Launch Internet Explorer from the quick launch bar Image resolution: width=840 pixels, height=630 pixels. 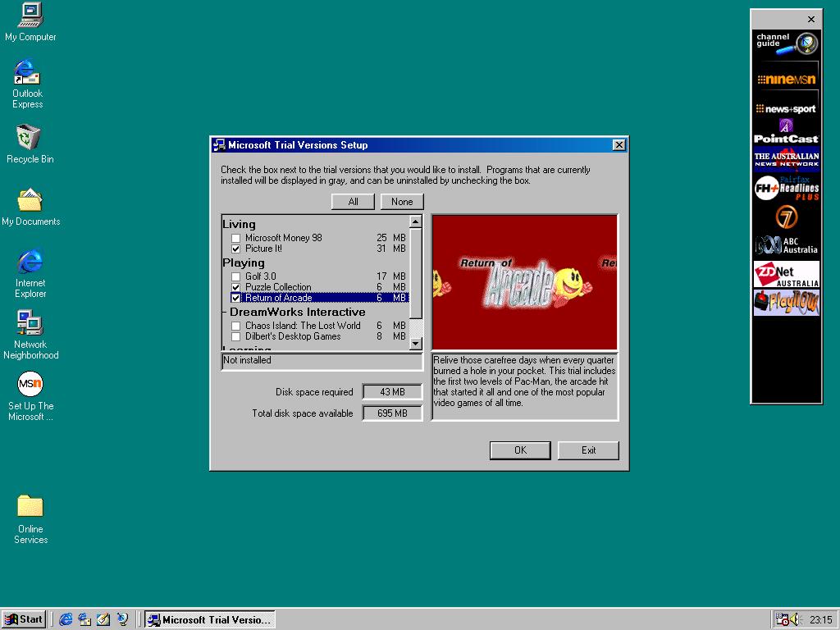click(x=66, y=620)
